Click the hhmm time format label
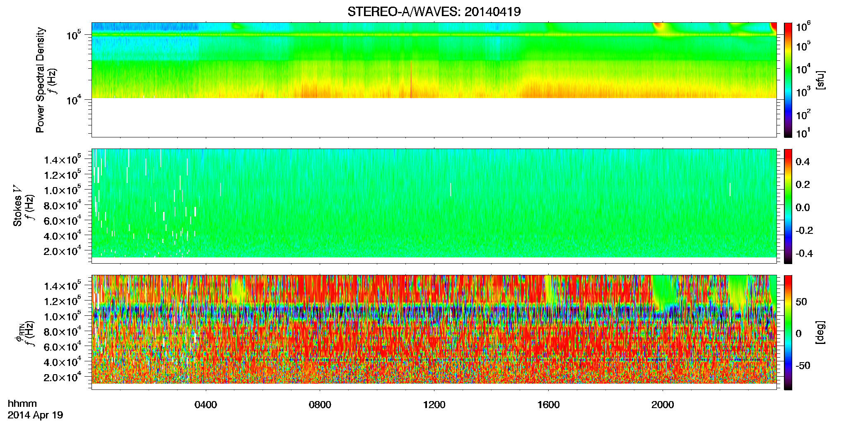 tap(22, 404)
